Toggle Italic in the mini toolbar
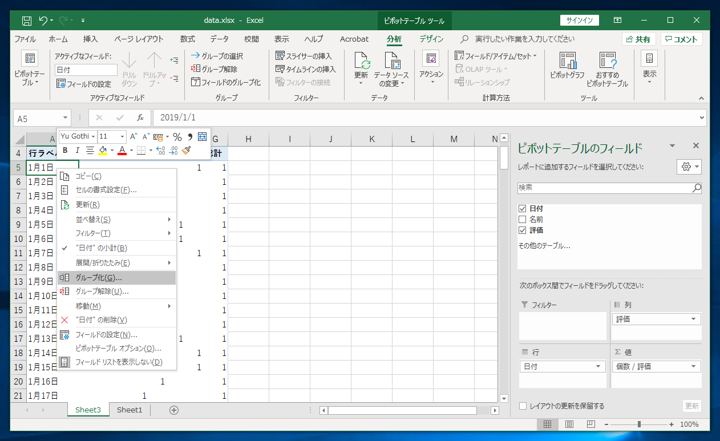This screenshot has height=441, width=720. 77,150
